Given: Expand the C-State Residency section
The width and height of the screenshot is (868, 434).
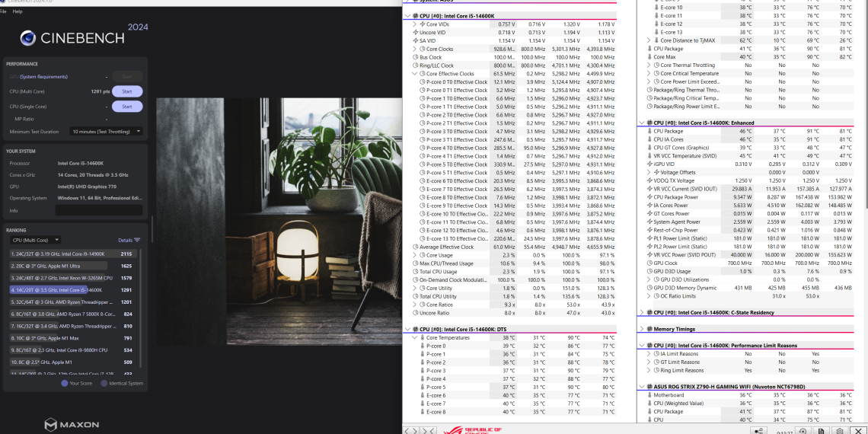Looking at the screenshot, I should click(642, 312).
